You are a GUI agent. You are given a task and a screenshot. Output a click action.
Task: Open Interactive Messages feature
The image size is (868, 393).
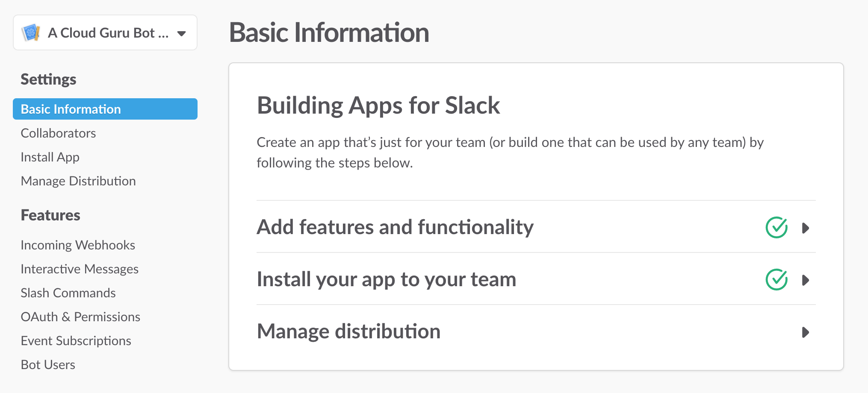click(80, 269)
